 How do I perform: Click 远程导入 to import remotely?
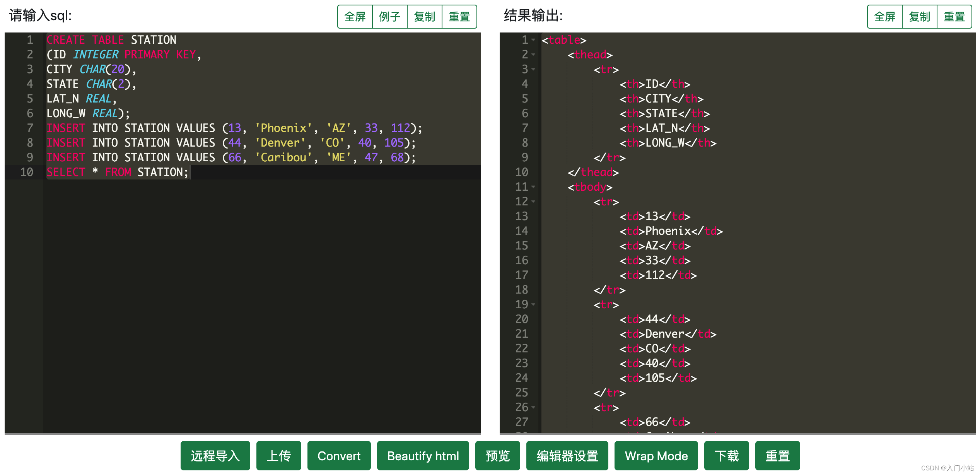(215, 456)
